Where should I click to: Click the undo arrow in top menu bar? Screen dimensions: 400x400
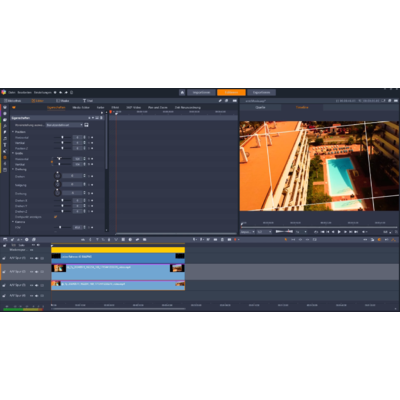click(61, 92)
